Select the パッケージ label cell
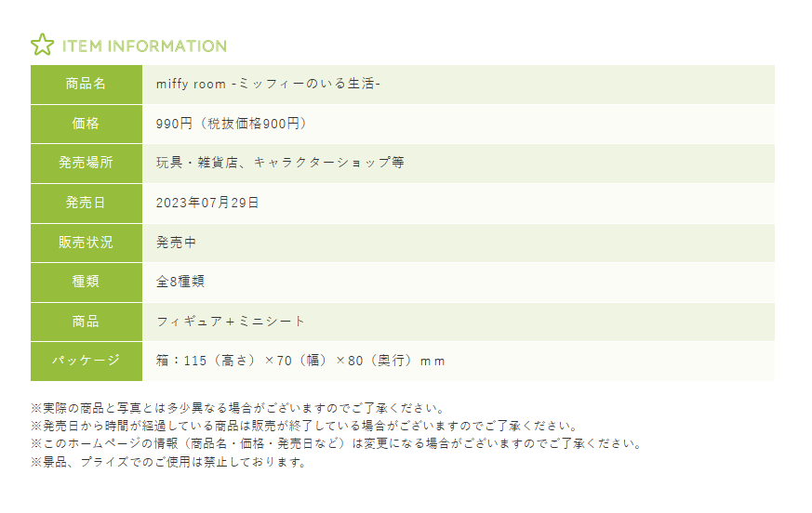This screenshot has height=513, width=812. [x=87, y=361]
